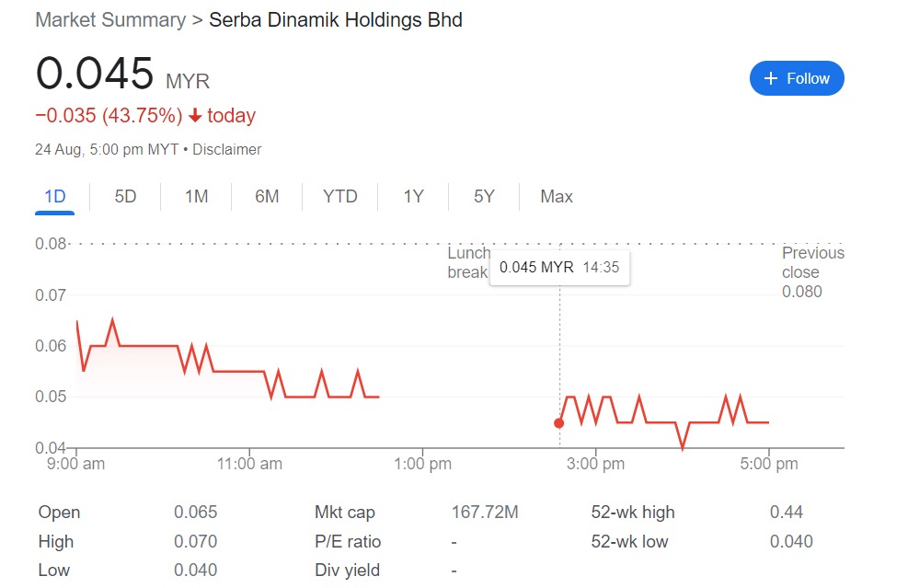Click the red marker dot on chart
The image size is (908, 588).
coord(558,423)
